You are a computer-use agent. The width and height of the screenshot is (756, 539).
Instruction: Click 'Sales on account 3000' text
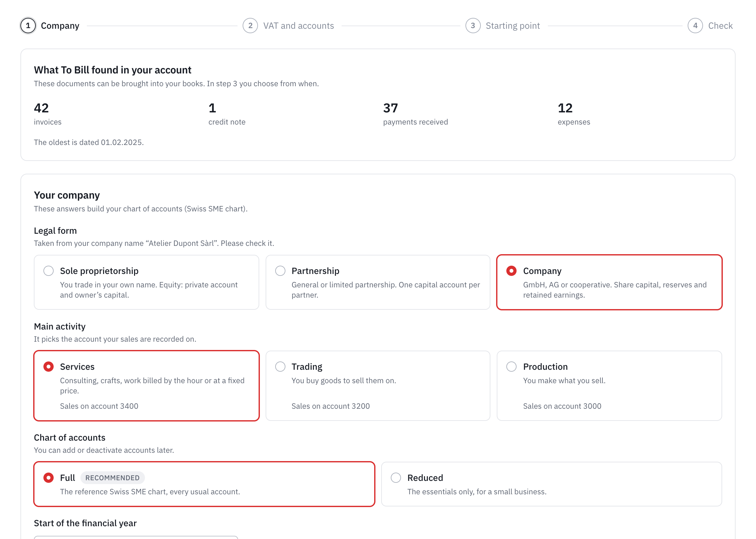562,406
